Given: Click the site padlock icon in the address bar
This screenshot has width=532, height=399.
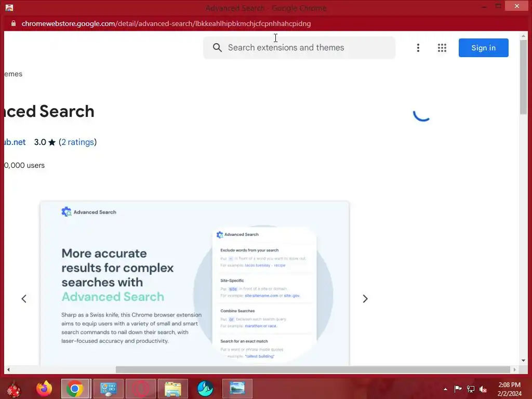Looking at the screenshot, I should pyautogui.click(x=14, y=23).
